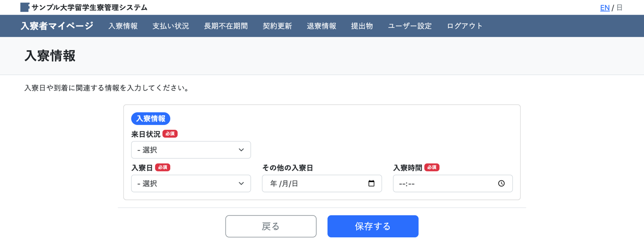Click ログアウト to sign out

[x=464, y=26]
